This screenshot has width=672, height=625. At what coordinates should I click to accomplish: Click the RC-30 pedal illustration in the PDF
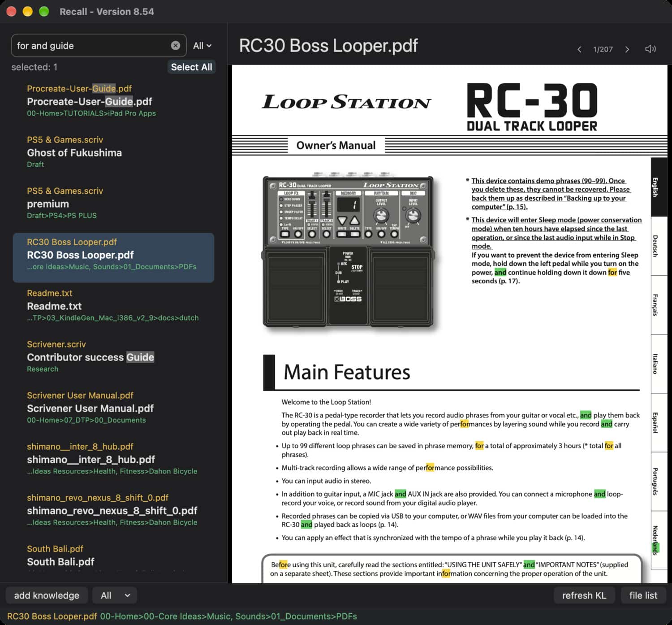click(x=348, y=251)
